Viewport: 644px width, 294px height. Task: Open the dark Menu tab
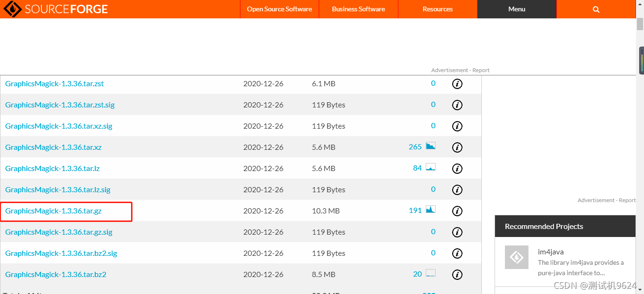517,9
